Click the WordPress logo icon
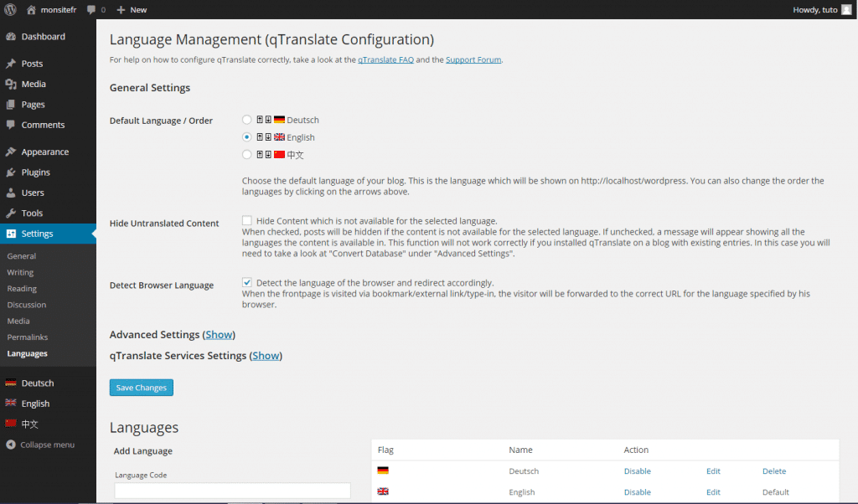Viewport: 858px width, 504px height. point(10,10)
